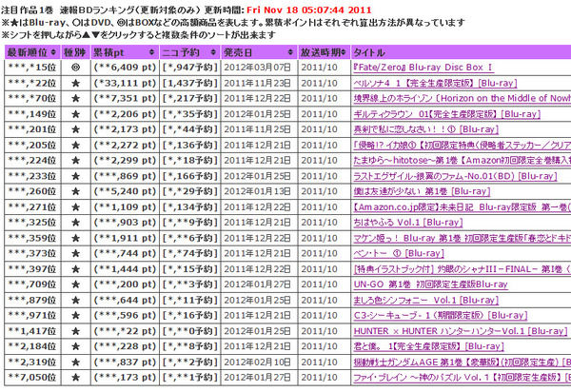The image size is (571, 392).
Task: Click the star icon in ちはやふる row
Action: pos(75,223)
